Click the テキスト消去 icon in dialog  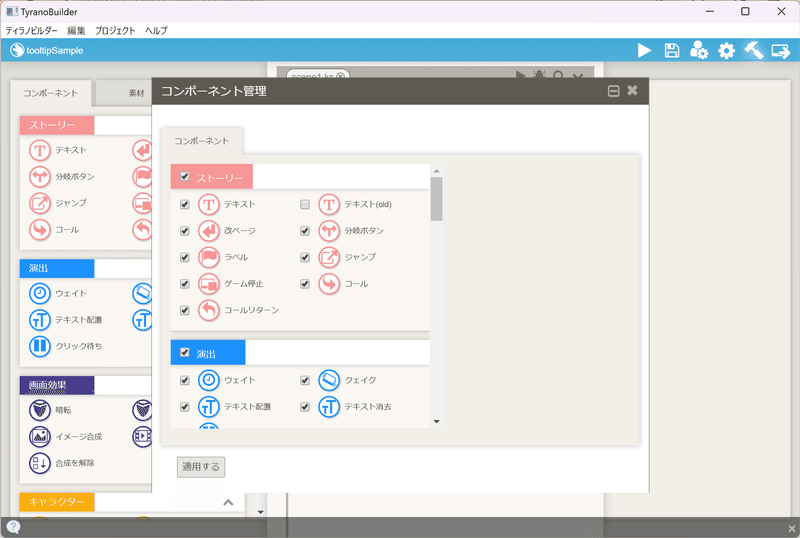(329, 407)
